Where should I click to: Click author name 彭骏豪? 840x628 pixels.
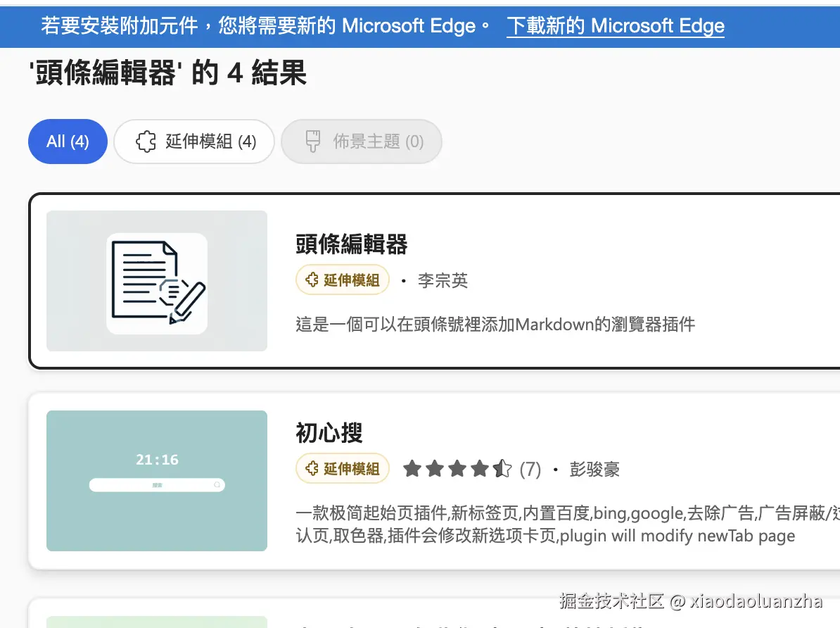[x=594, y=470]
